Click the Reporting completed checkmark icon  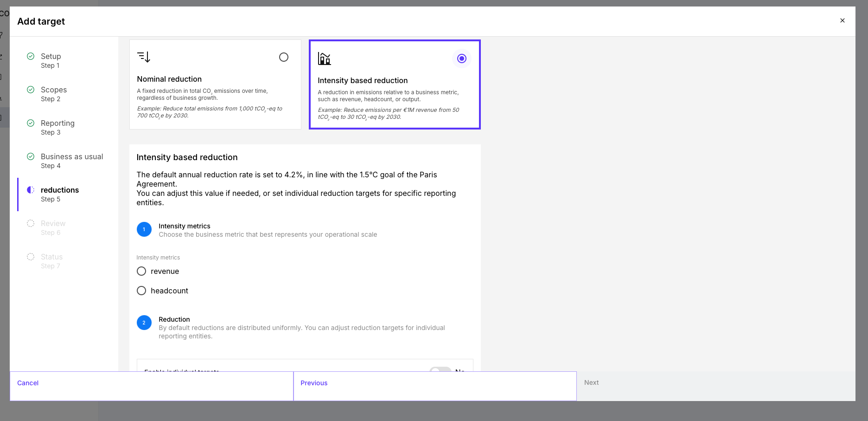[x=31, y=123]
